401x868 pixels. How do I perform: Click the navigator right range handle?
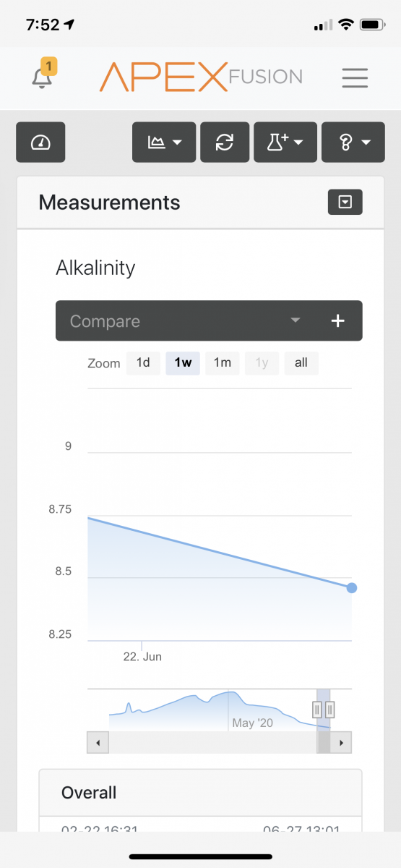pos(330,710)
